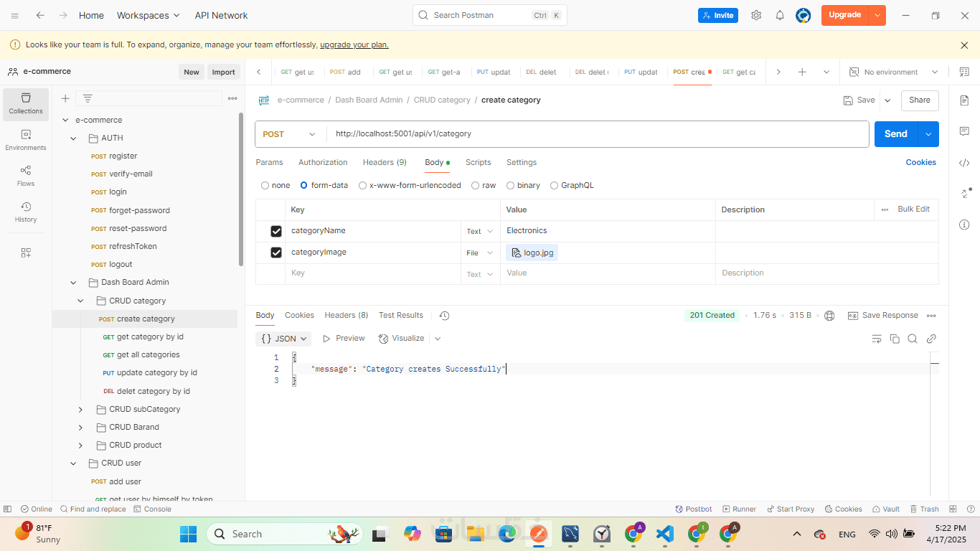Open the Windows Start menu
The height and width of the screenshot is (551, 980).
tap(188, 534)
